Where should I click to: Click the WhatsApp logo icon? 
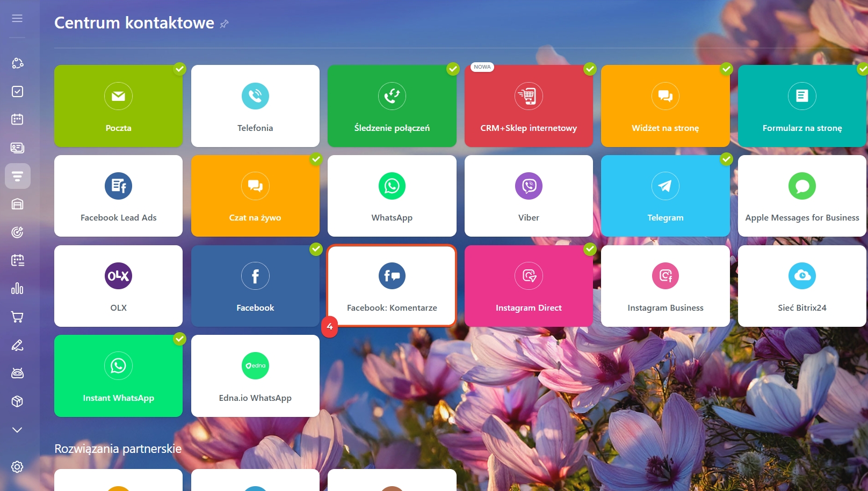(x=392, y=186)
